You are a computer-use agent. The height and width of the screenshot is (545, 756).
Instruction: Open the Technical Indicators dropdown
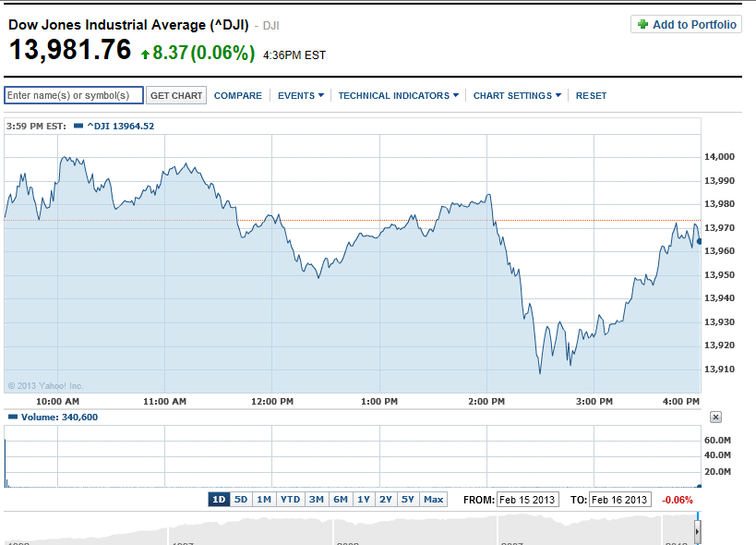click(x=398, y=95)
